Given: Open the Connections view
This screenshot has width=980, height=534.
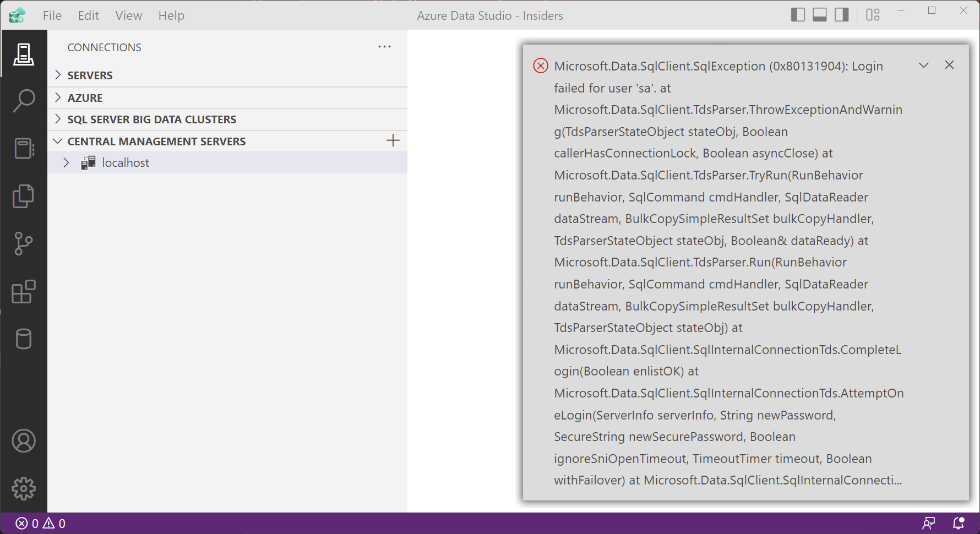Looking at the screenshot, I should click(23, 53).
